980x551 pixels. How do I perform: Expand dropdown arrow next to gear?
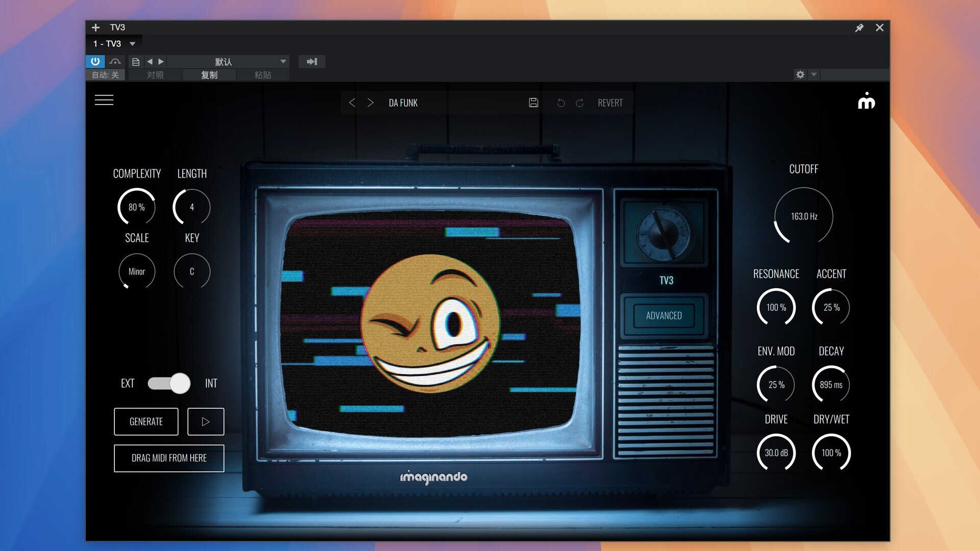pyautogui.click(x=814, y=74)
